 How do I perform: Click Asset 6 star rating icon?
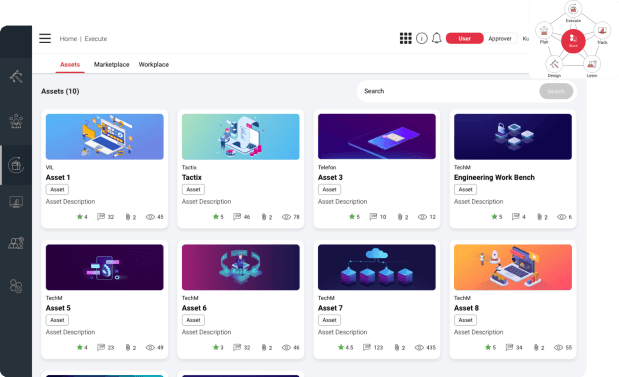coord(216,347)
